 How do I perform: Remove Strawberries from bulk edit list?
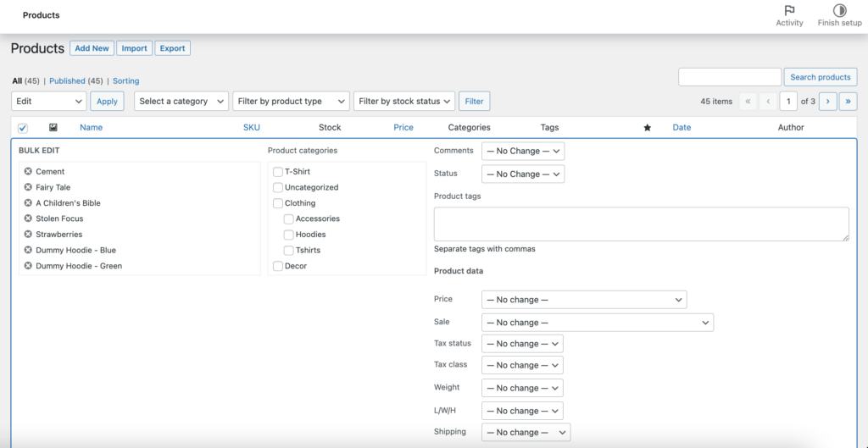tap(28, 234)
